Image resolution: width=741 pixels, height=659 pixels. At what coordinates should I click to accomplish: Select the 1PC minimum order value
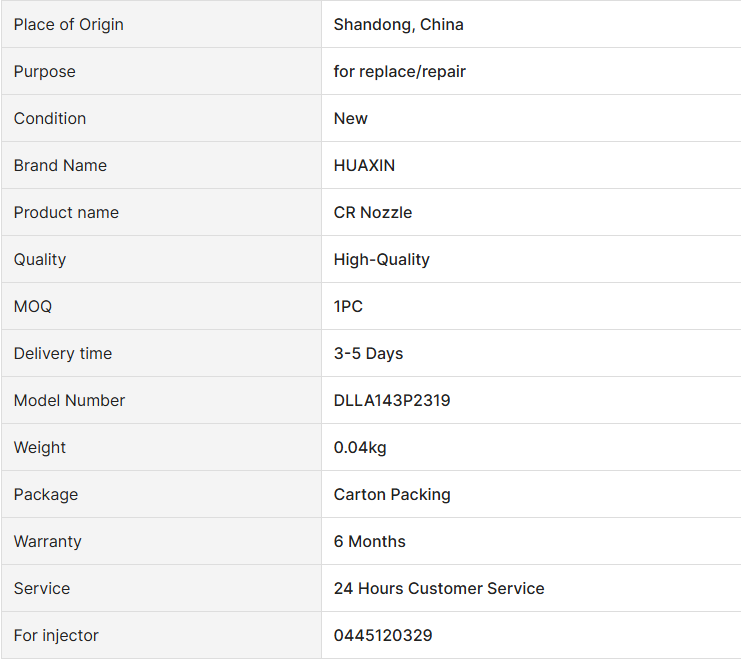pos(348,306)
